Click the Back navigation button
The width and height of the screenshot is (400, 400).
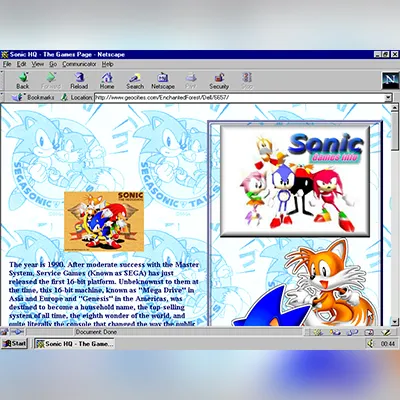[x=23, y=81]
